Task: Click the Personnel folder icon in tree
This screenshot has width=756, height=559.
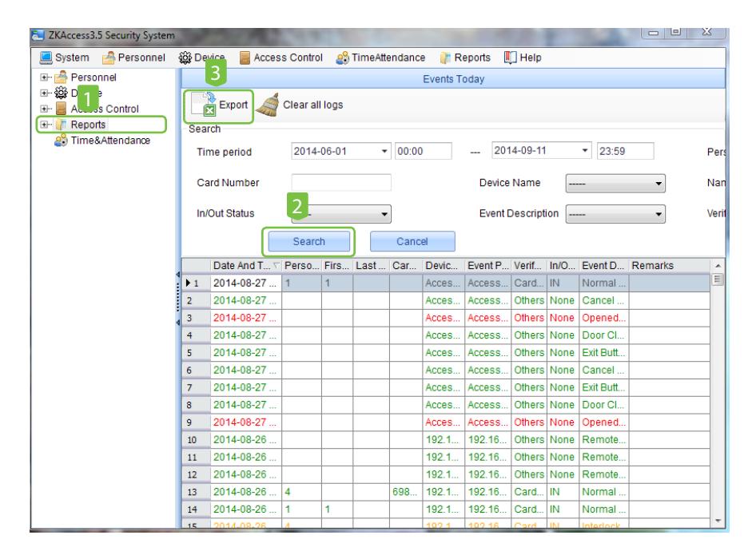Action: [x=61, y=77]
